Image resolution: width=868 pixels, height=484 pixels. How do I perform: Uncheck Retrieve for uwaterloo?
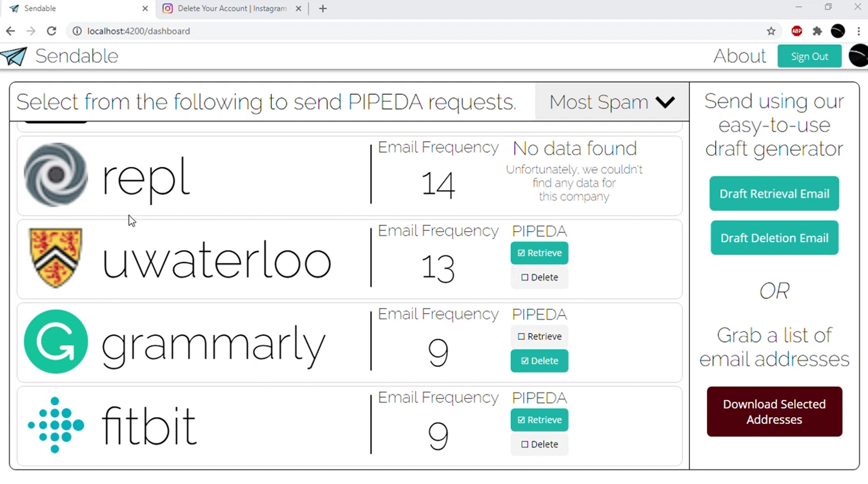[x=539, y=253]
